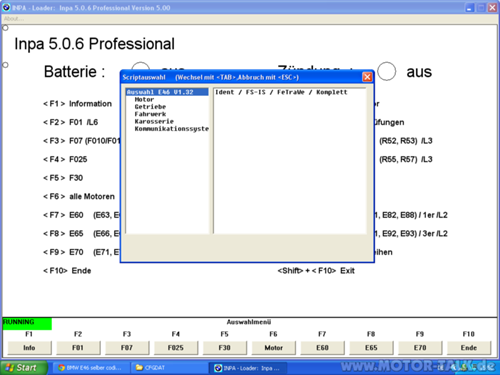The width and height of the screenshot is (500, 375).
Task: Open the Windows Start menu
Action: coord(23,368)
